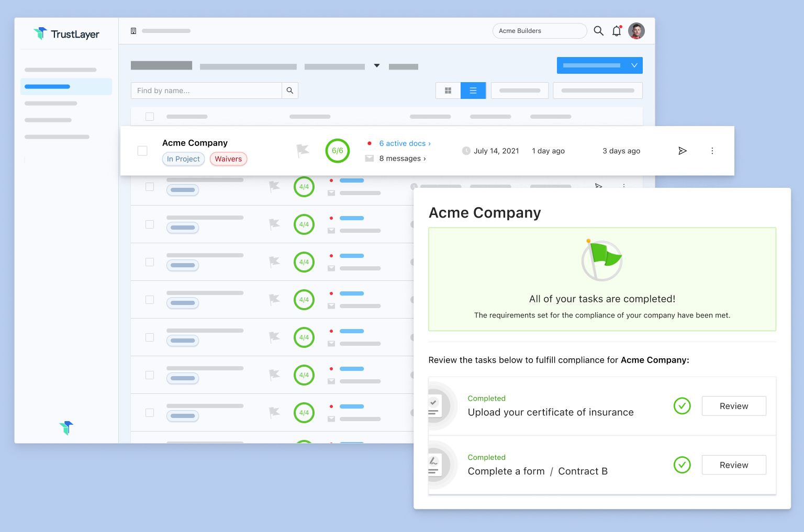Select the select-all checkbox in the table header
This screenshot has height=532, width=804.
[x=150, y=116]
